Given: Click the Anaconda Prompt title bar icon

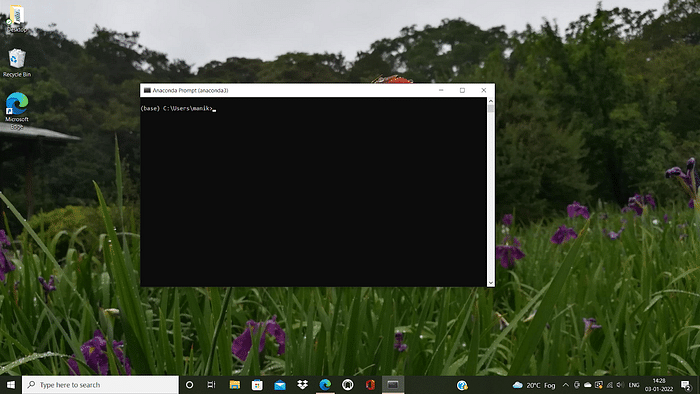Looking at the screenshot, I should coord(147,90).
